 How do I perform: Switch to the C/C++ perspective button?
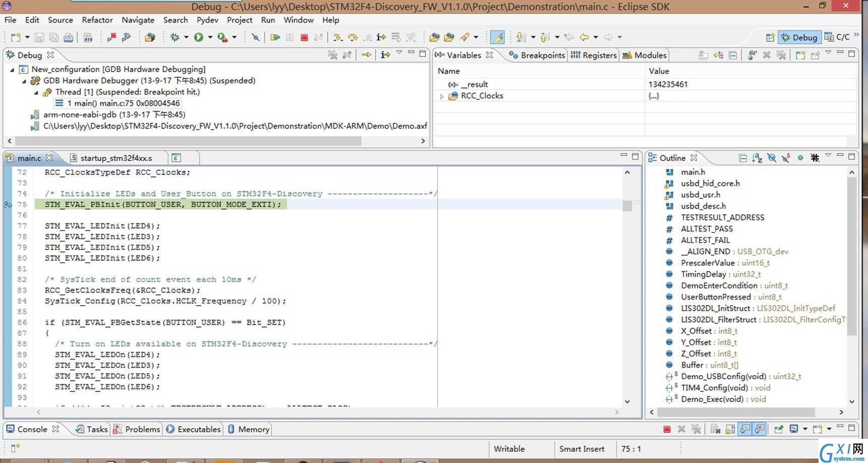837,37
